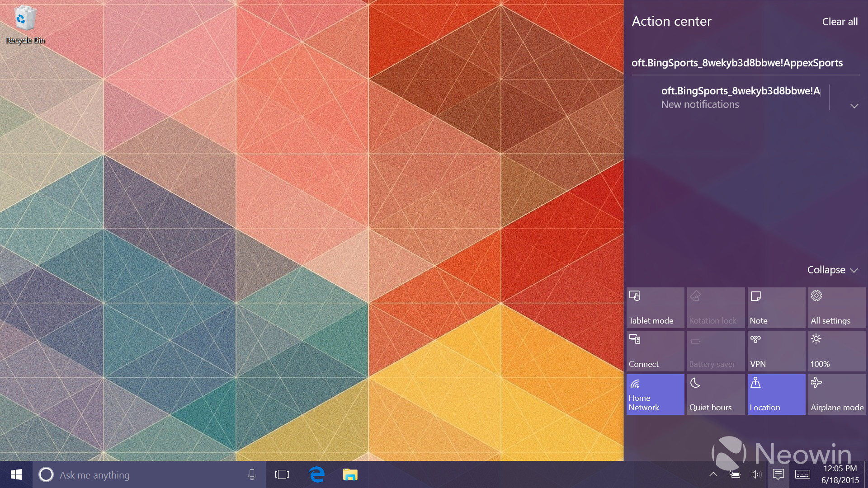The width and height of the screenshot is (868, 488).
Task: Open the Windows Start menu
Action: click(16, 474)
